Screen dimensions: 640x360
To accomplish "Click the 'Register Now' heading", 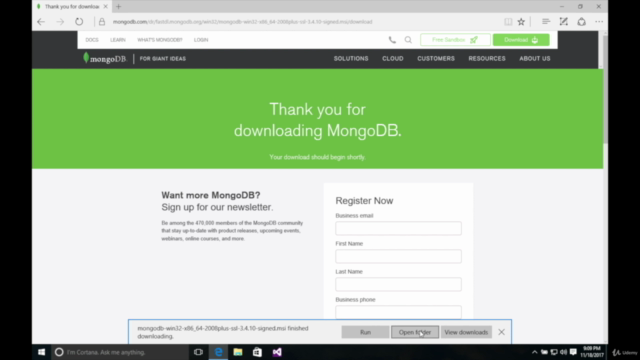I will tap(364, 201).
